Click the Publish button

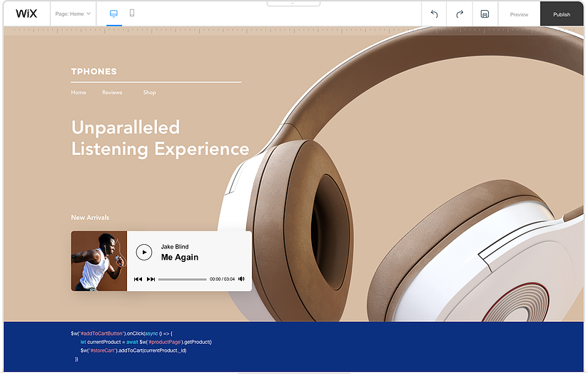tap(562, 14)
